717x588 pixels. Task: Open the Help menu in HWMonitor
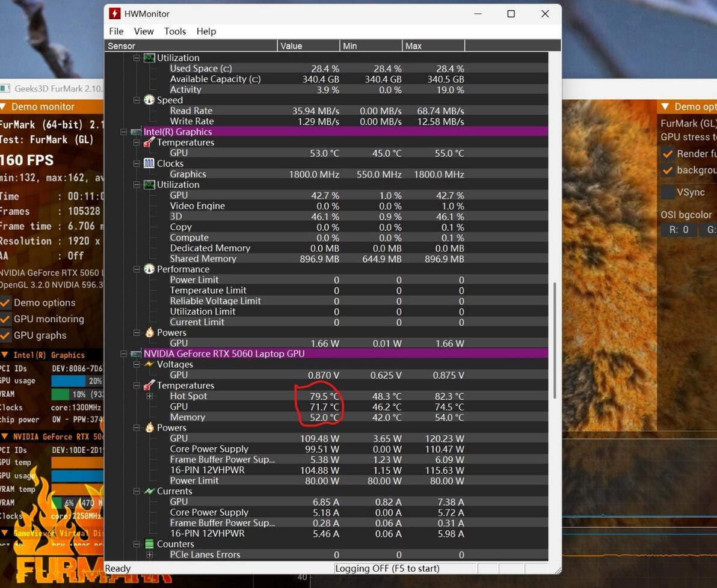[206, 31]
